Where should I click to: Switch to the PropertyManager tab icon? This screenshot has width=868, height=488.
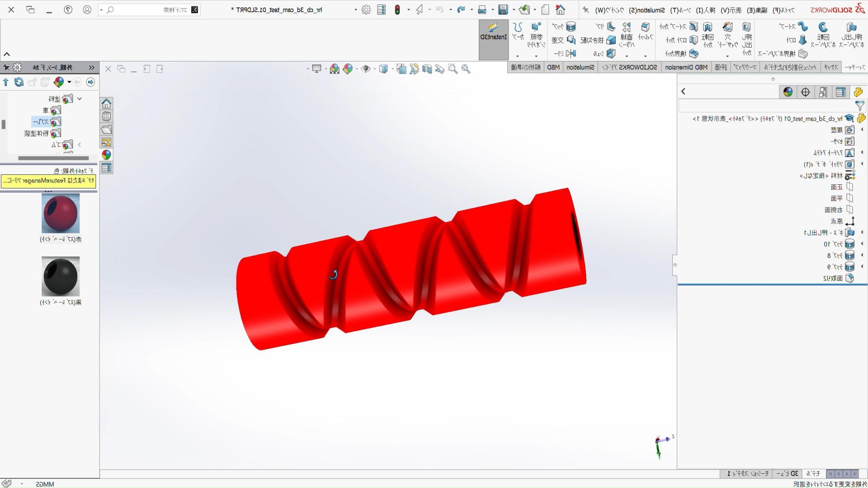[841, 92]
